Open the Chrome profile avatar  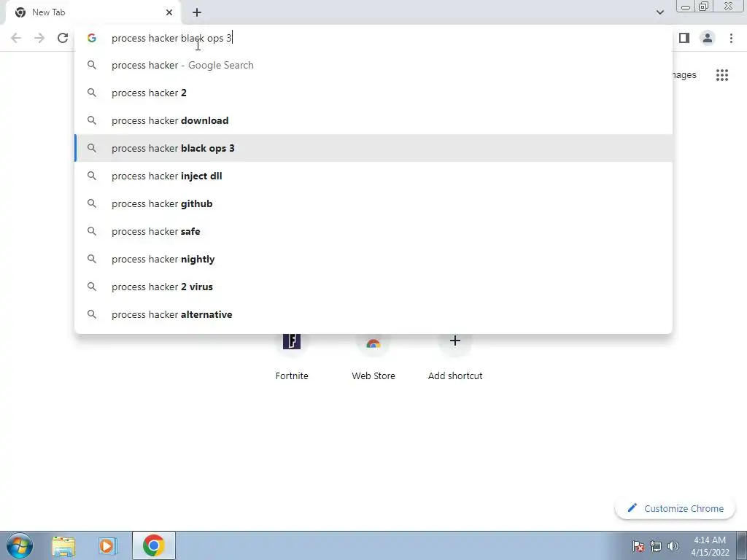pos(708,38)
